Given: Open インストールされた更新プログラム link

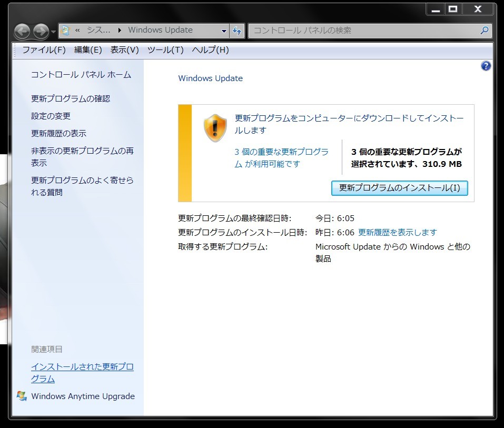Looking at the screenshot, I should 82,373.
